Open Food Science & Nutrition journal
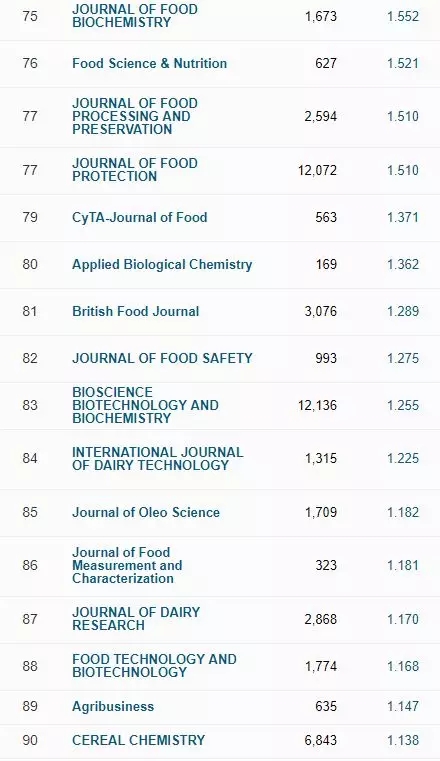440x761 pixels. [149, 63]
